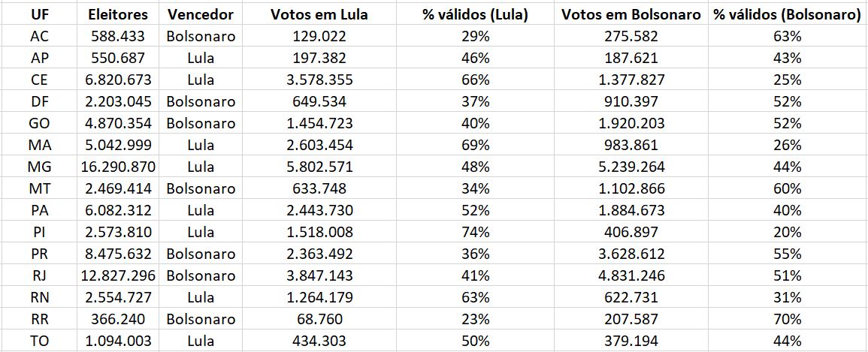Click the cell showing 5.802.571 votes
The width and height of the screenshot is (868, 352).
tap(319, 167)
